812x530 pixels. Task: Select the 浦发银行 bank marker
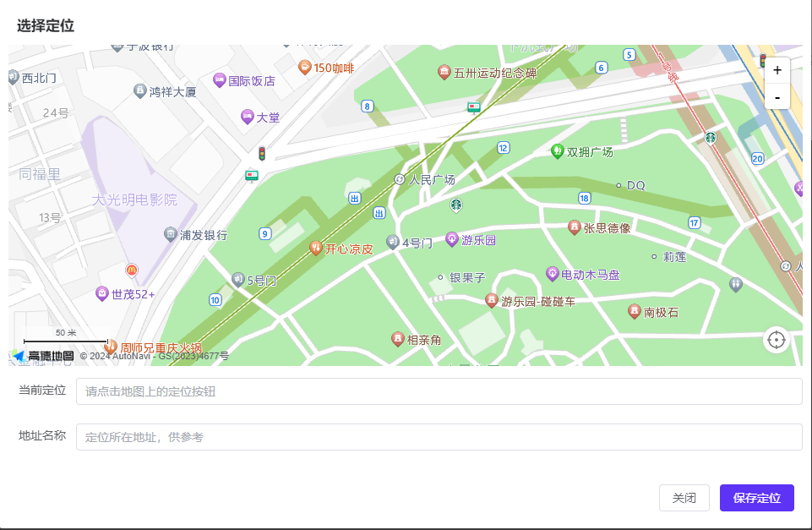pos(171,234)
